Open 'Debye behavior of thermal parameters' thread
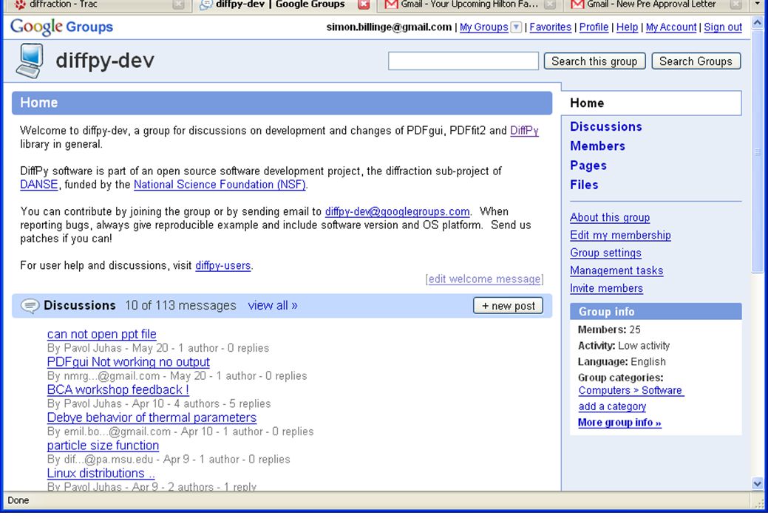 click(152, 418)
